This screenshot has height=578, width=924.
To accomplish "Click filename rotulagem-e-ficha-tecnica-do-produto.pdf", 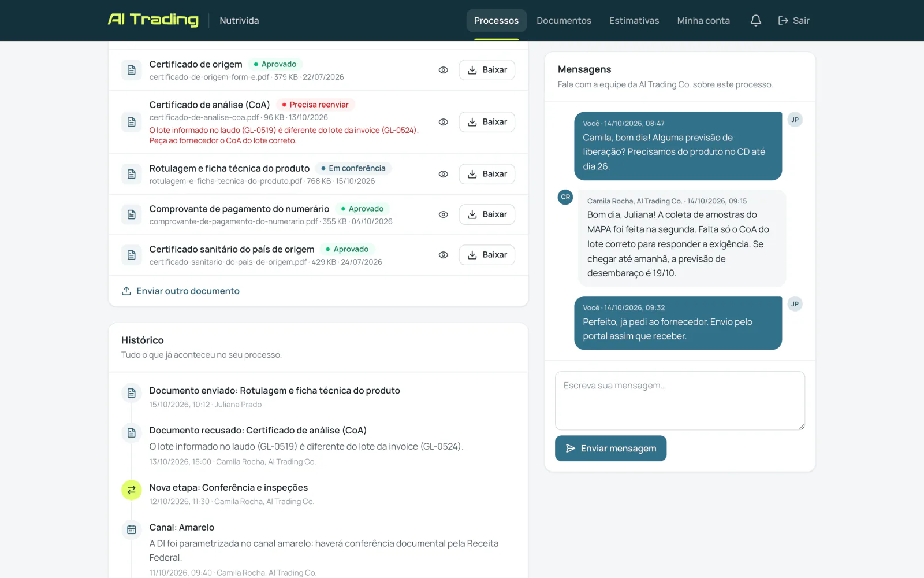I will click(226, 181).
